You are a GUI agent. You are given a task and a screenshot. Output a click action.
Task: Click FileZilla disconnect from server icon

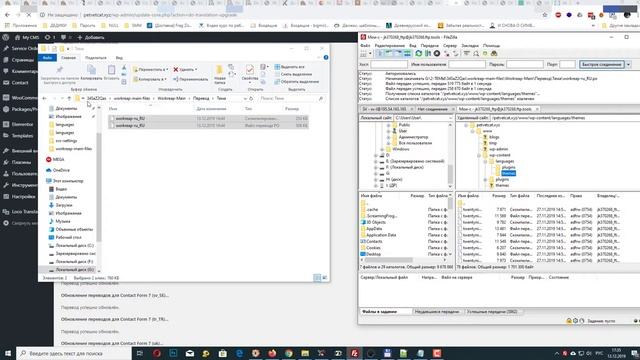point(447,53)
